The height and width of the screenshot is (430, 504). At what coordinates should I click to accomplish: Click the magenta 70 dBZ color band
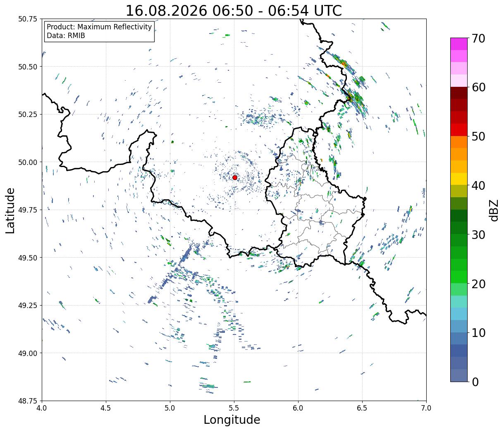459,44
